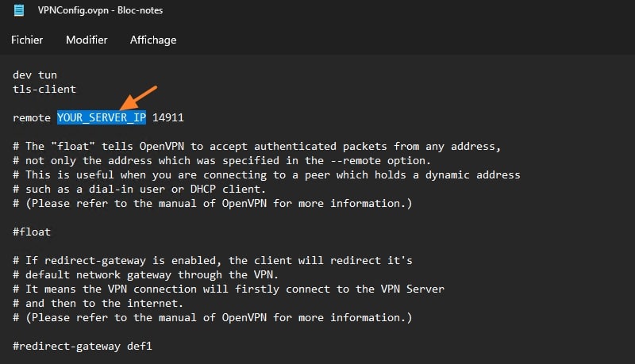Open the Fichier menu
The image size is (635, 364).
(27, 40)
